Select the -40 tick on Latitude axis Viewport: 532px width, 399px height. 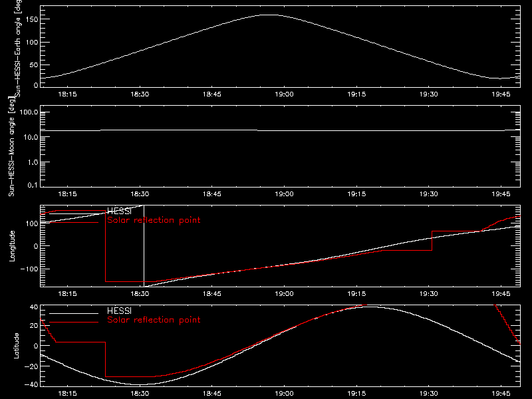[31, 385]
